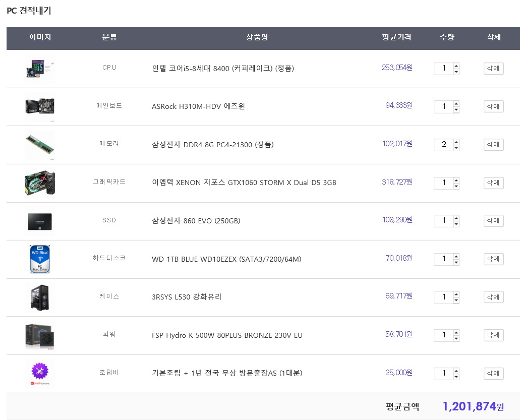Screen dimensions: 520x420
Task: Open product '삼성전자 860 EVO (250GB)'
Action: tap(196, 221)
